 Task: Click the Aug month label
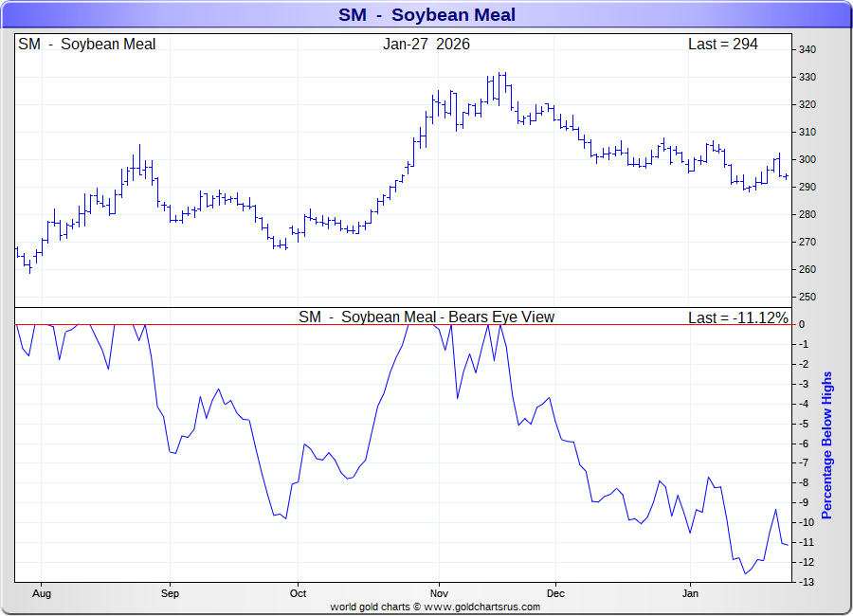(42, 593)
